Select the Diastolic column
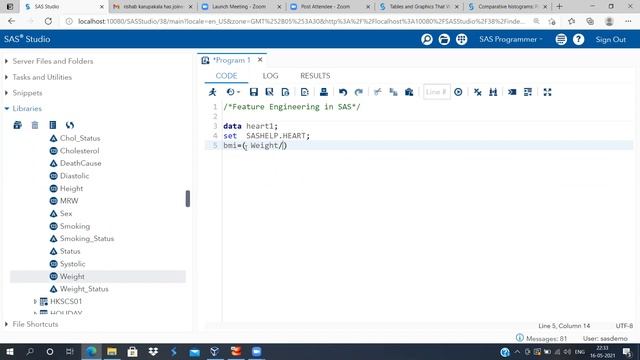The height and width of the screenshot is (360, 640). click(74, 176)
